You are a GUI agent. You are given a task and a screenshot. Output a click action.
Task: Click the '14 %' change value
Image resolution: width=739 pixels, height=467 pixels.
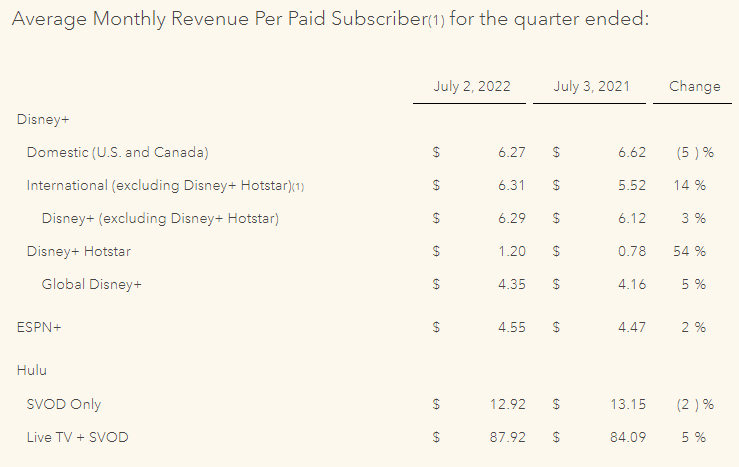[690, 185]
